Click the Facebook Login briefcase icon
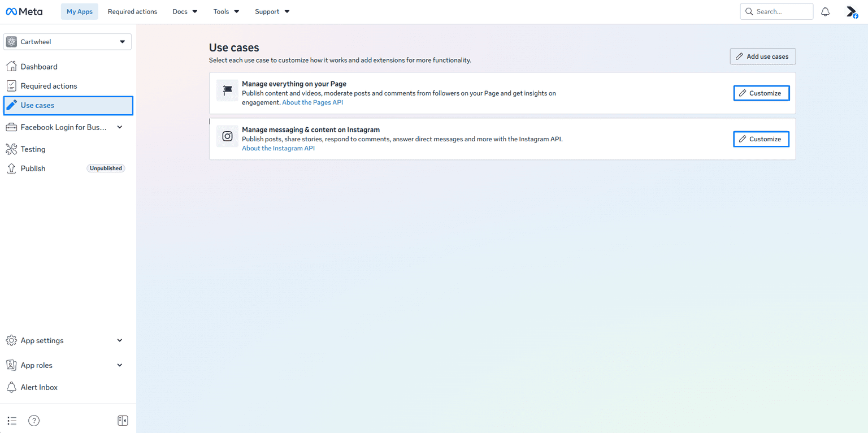Viewport: 868px width, 433px height. click(x=11, y=127)
